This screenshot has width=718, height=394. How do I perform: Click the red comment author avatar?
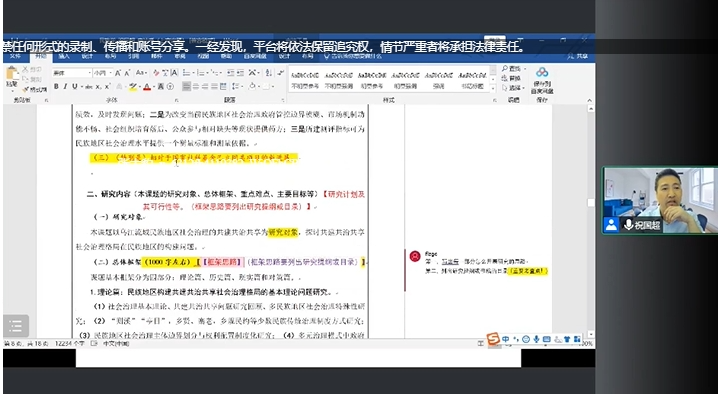pyautogui.click(x=415, y=256)
